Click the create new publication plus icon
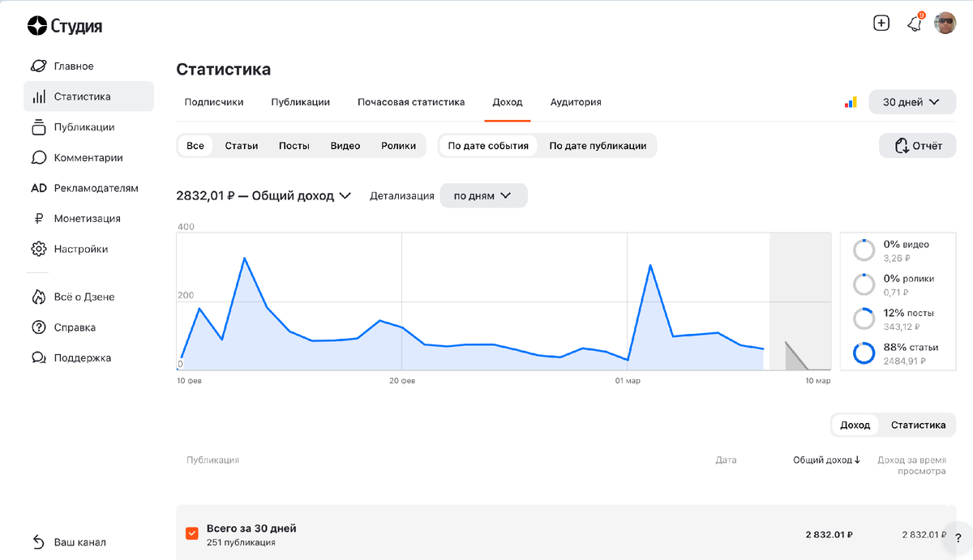973x560 pixels. 881,24
